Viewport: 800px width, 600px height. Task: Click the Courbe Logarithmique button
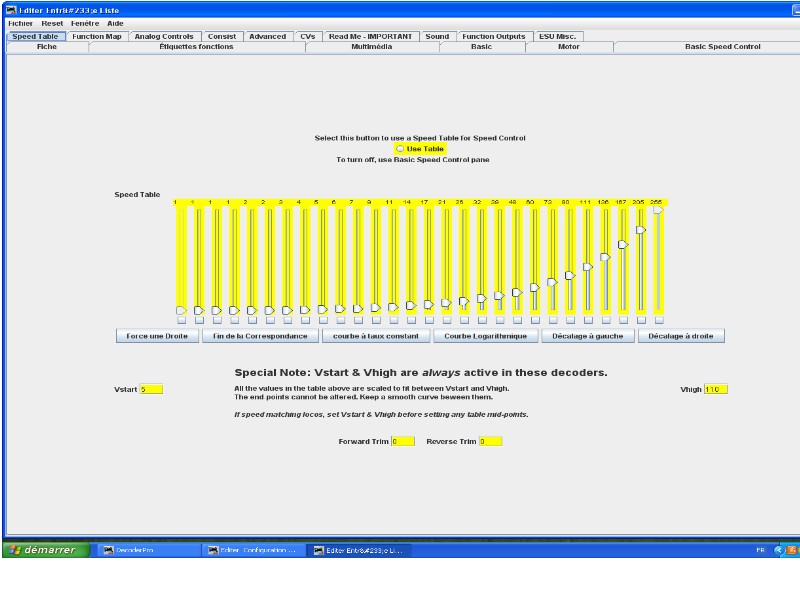point(485,336)
